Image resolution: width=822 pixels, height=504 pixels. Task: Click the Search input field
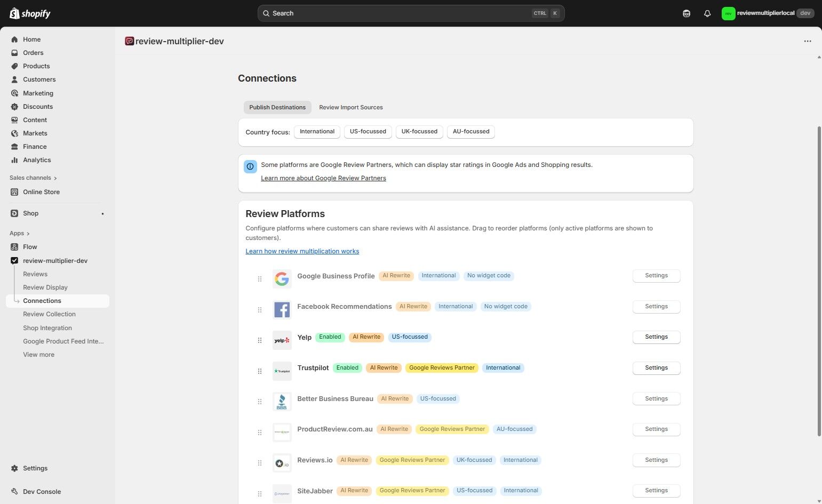tap(411, 13)
